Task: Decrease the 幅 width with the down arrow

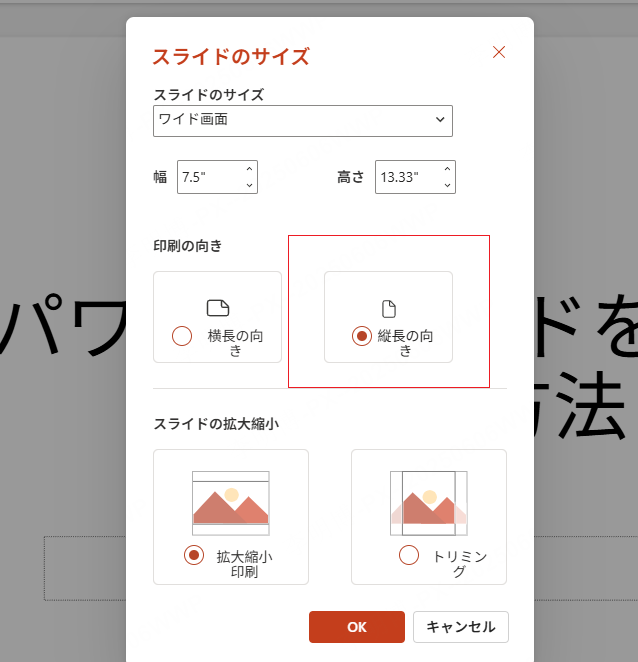Action: coord(249,185)
